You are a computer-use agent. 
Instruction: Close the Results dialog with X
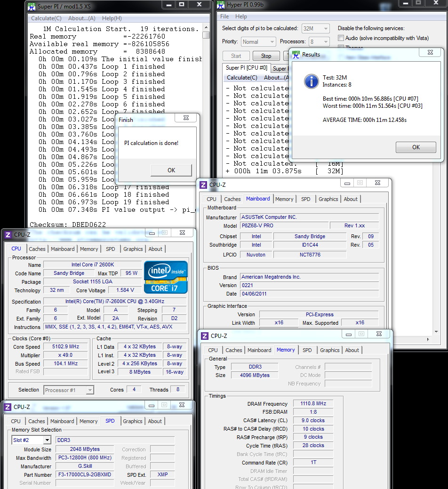coord(431,52)
